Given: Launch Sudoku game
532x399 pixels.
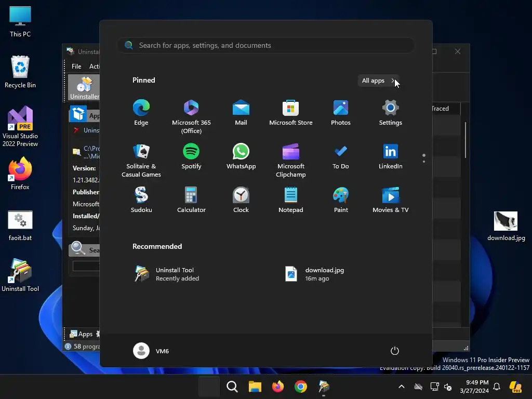Looking at the screenshot, I should [x=141, y=200].
